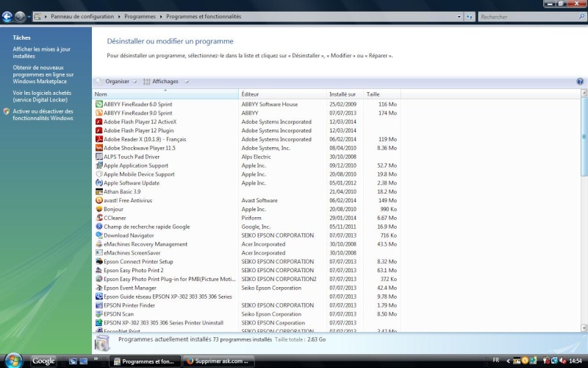Open Obtenir de nouveaux programmes en ligne
This screenshot has height=368, width=588.
click(43, 74)
